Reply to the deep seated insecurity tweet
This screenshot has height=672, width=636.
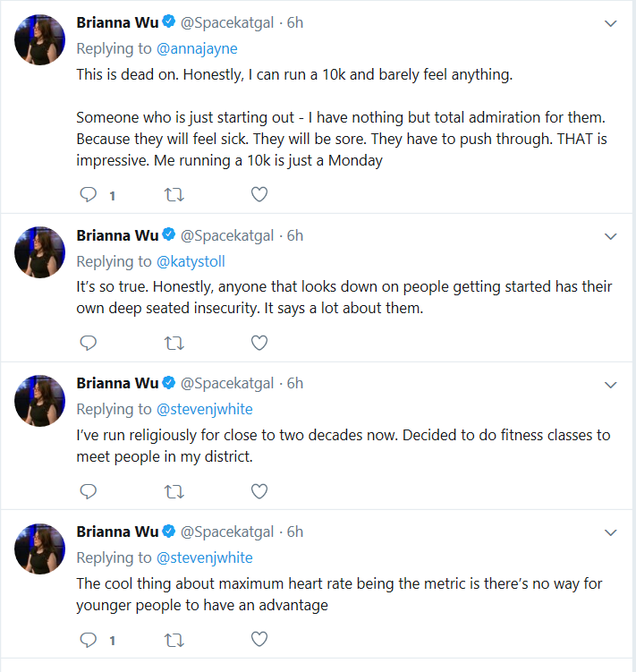click(x=89, y=344)
